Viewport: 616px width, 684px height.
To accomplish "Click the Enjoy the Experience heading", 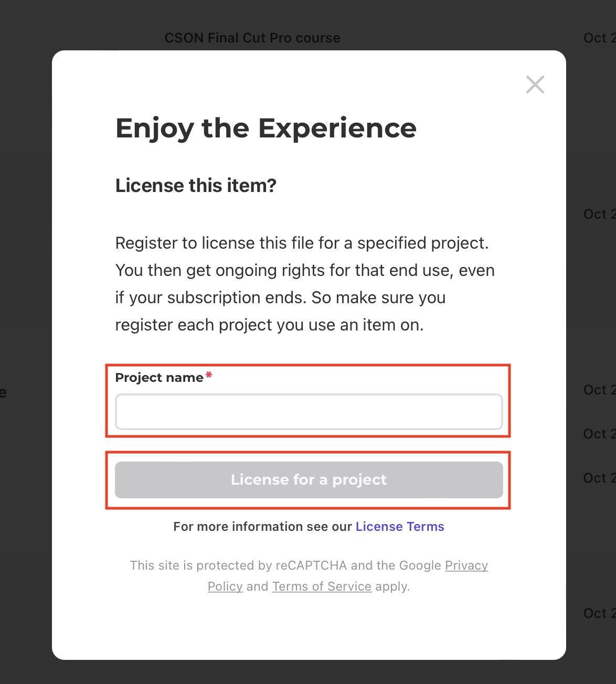I will [266, 129].
